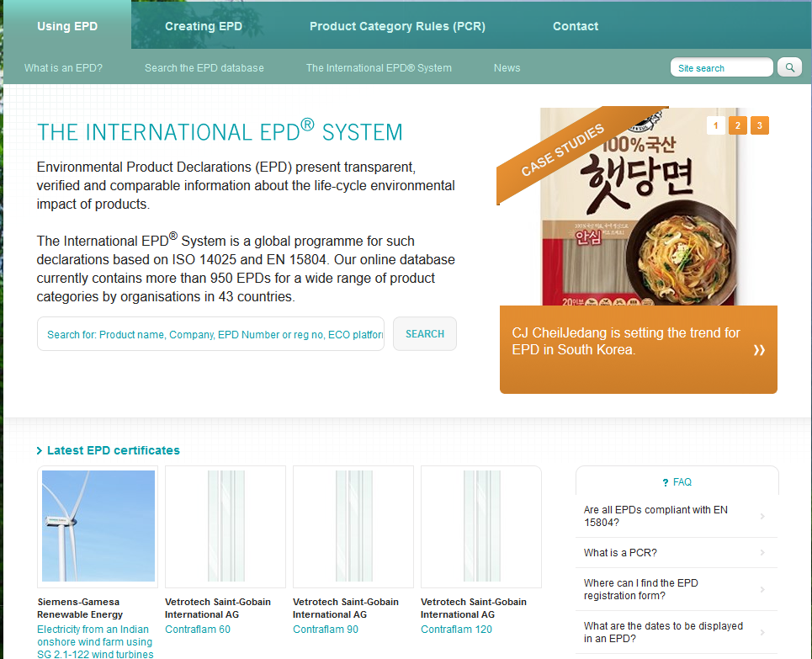
Task: Expand 'Are all EPDs compliant with EN 15804?'
Action: pos(677,516)
